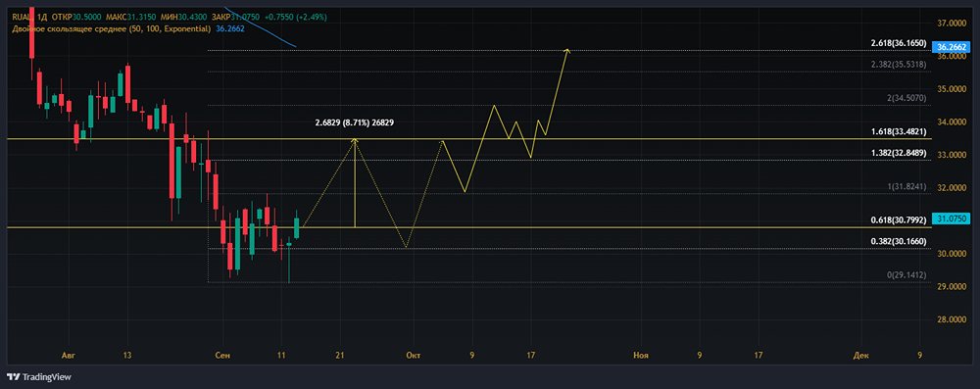
Task: Click the 11 date label on time axis
Action: (281, 356)
